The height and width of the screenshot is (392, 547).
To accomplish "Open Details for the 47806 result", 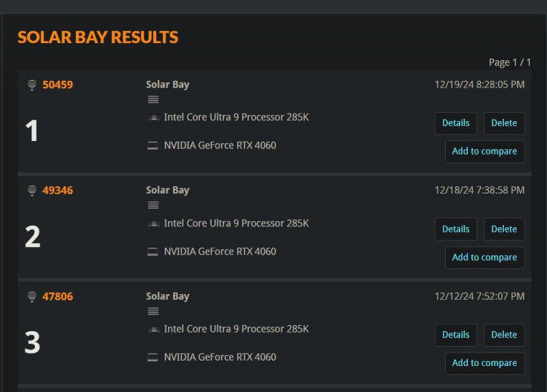I will click(456, 335).
